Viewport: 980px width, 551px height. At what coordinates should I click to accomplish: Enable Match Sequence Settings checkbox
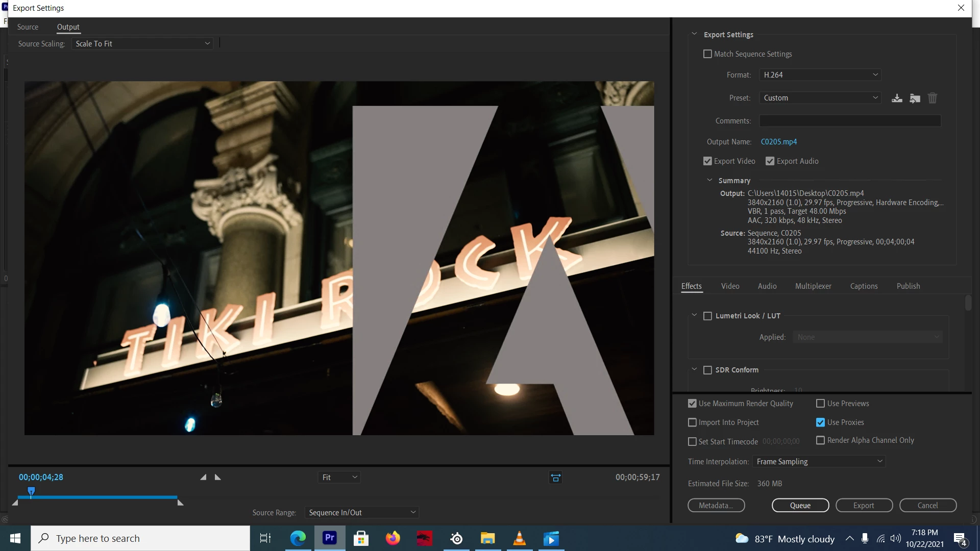point(707,54)
